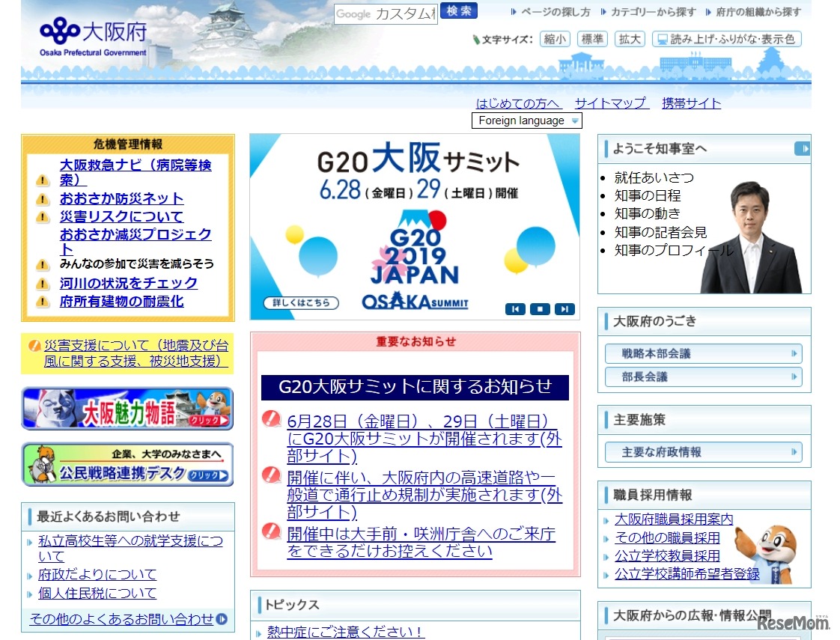Open その他の職員採用 link
Viewport: 840px width, 640px height.
pos(668,537)
